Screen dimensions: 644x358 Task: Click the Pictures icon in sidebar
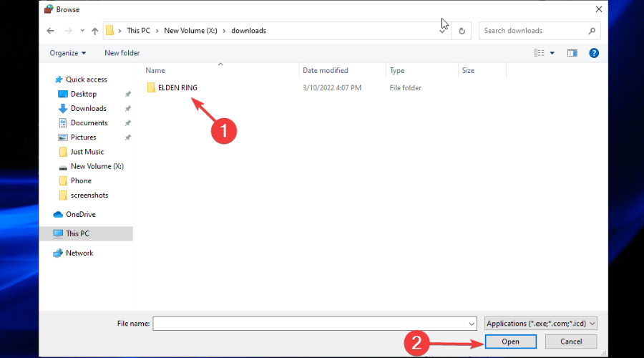[63, 137]
